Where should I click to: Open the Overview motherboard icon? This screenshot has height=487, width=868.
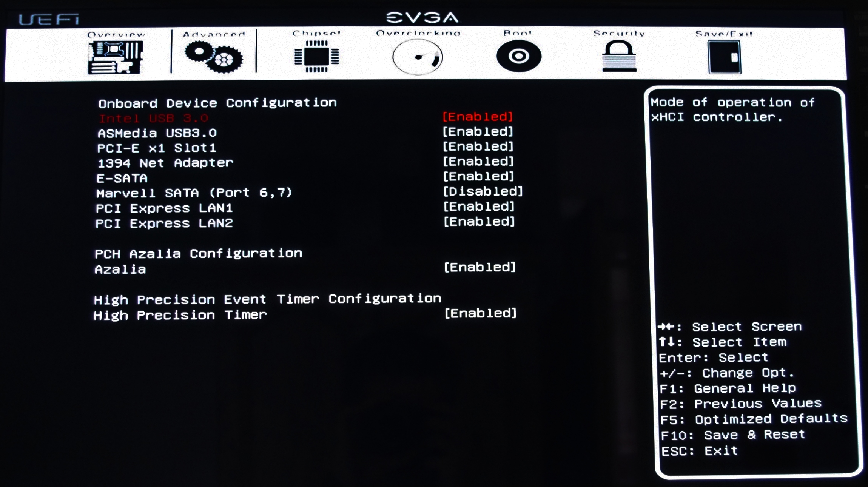point(116,58)
